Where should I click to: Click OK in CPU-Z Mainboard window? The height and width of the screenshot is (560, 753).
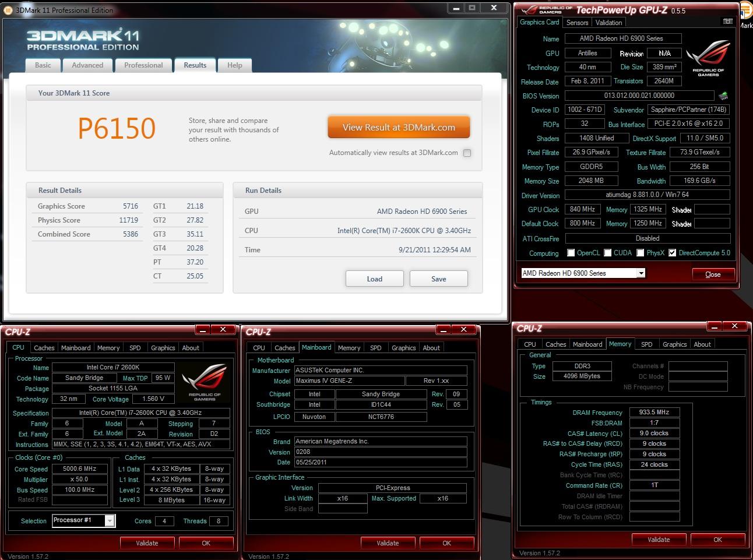[x=446, y=543]
